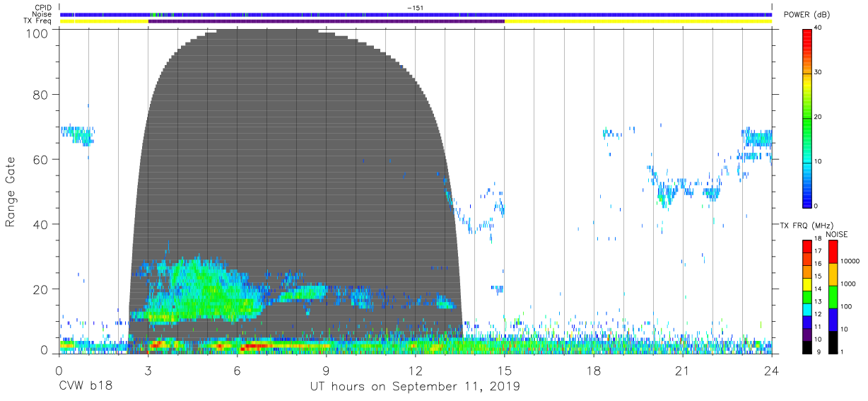Click the 'Range Gate' axis title
The width and height of the screenshot is (868, 401).
(x=11, y=192)
